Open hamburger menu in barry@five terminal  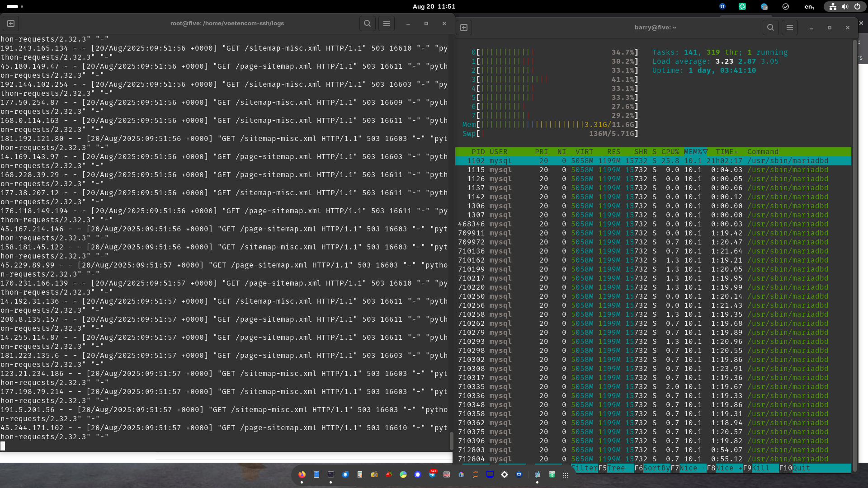(790, 28)
